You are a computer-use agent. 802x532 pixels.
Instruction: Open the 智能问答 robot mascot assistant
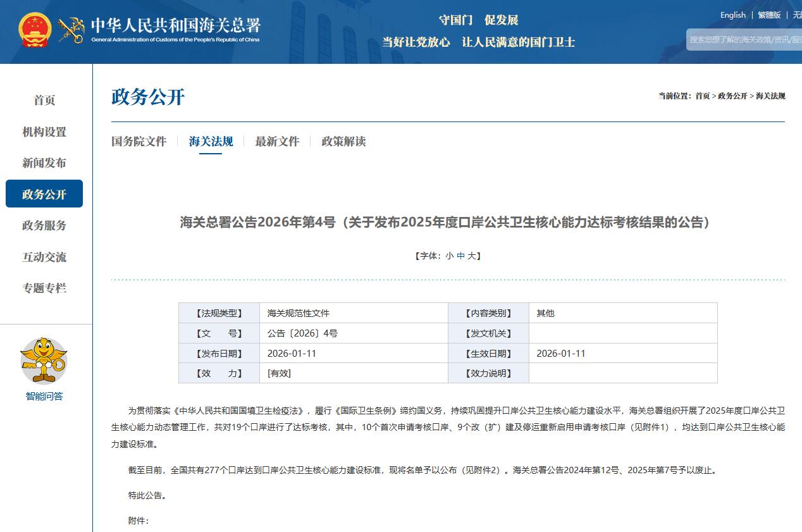point(44,361)
